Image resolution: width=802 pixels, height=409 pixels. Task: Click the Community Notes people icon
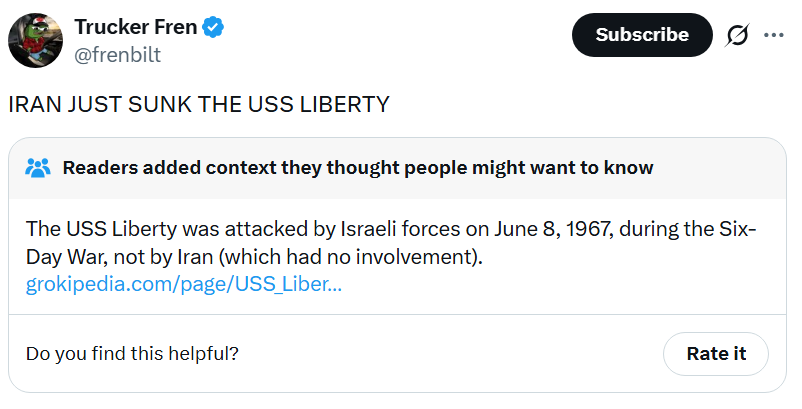click(38, 167)
